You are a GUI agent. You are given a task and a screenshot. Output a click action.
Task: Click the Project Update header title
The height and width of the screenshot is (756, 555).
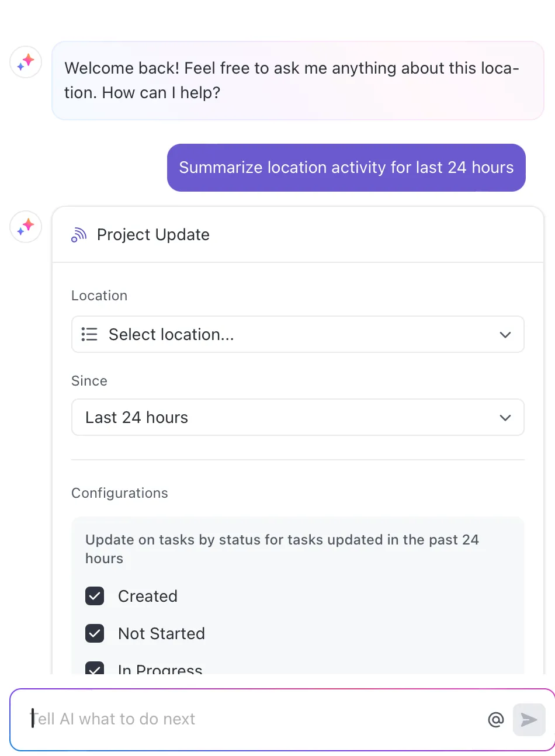point(153,235)
